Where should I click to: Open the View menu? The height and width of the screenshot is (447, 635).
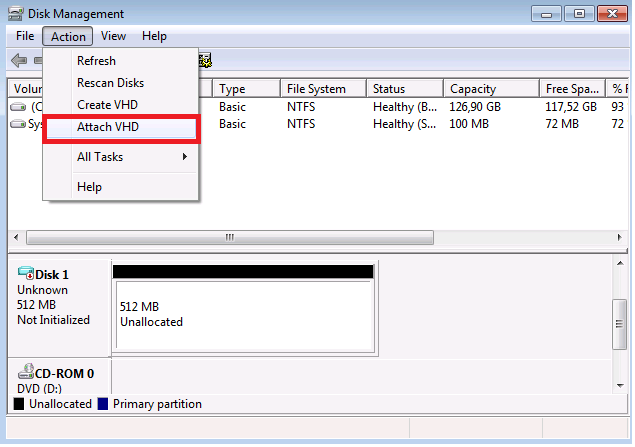pyautogui.click(x=113, y=36)
